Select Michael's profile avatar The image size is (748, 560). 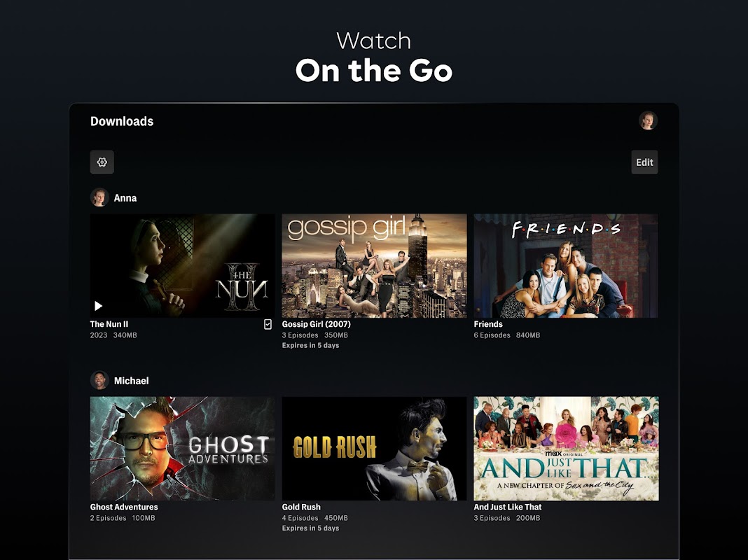(x=99, y=380)
